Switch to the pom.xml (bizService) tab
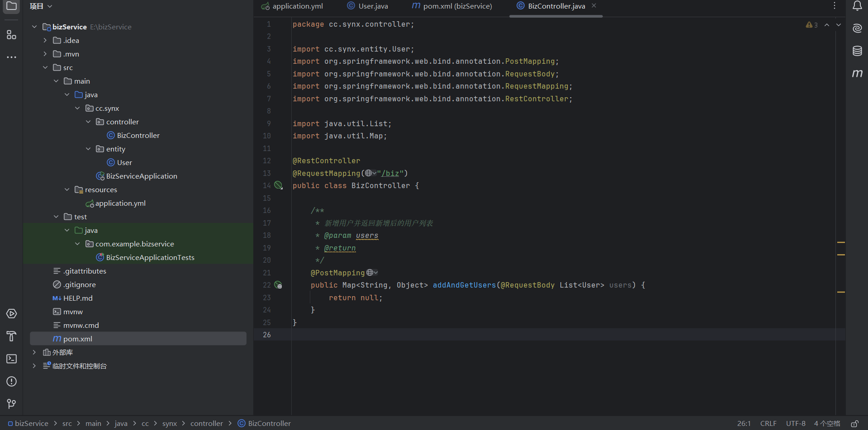 451,6
